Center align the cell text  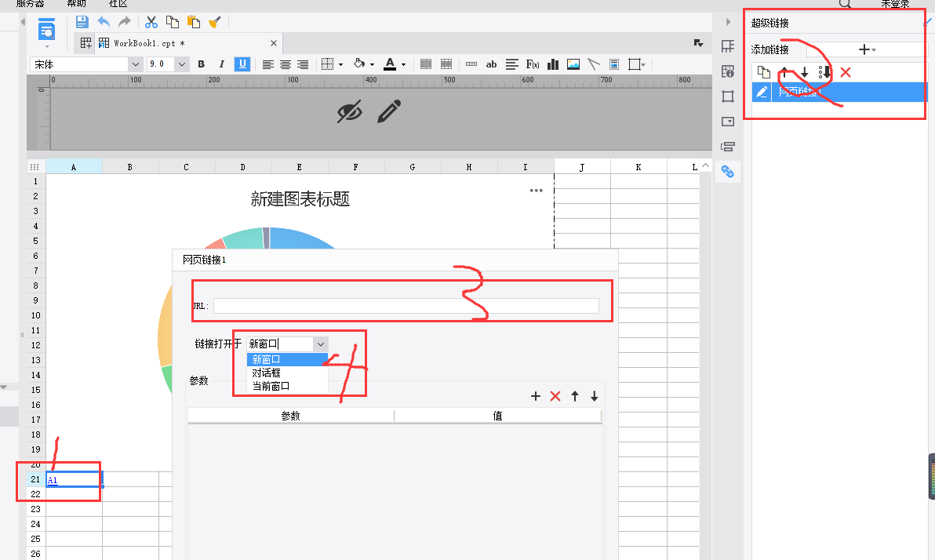coord(286,64)
